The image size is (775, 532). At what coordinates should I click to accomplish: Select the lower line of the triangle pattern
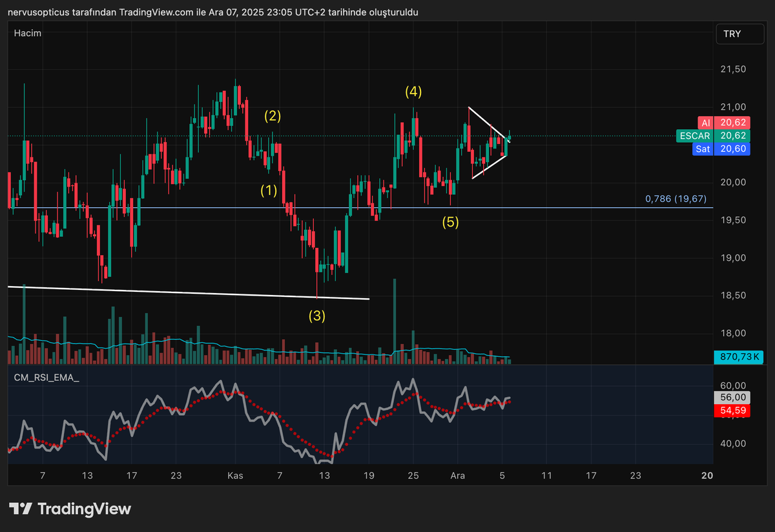click(490, 167)
